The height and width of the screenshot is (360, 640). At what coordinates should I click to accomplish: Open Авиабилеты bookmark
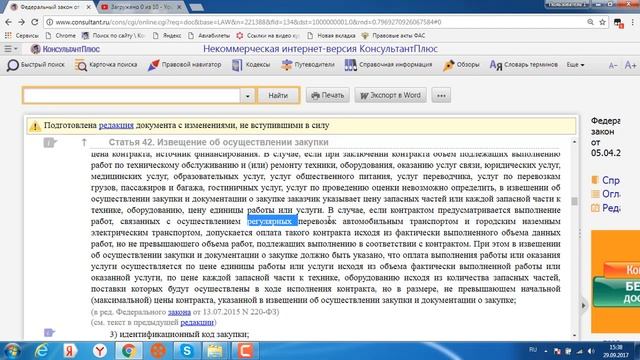pyautogui.click(x=209, y=36)
